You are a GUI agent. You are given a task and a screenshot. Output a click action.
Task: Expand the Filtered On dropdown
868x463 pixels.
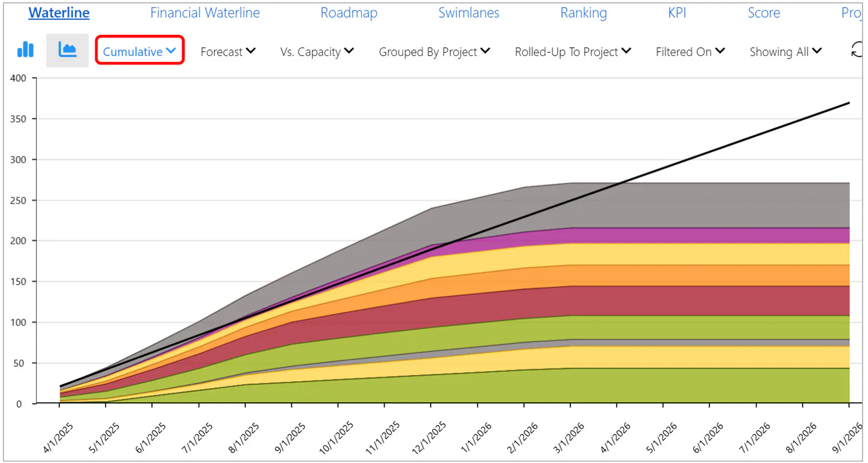point(690,52)
